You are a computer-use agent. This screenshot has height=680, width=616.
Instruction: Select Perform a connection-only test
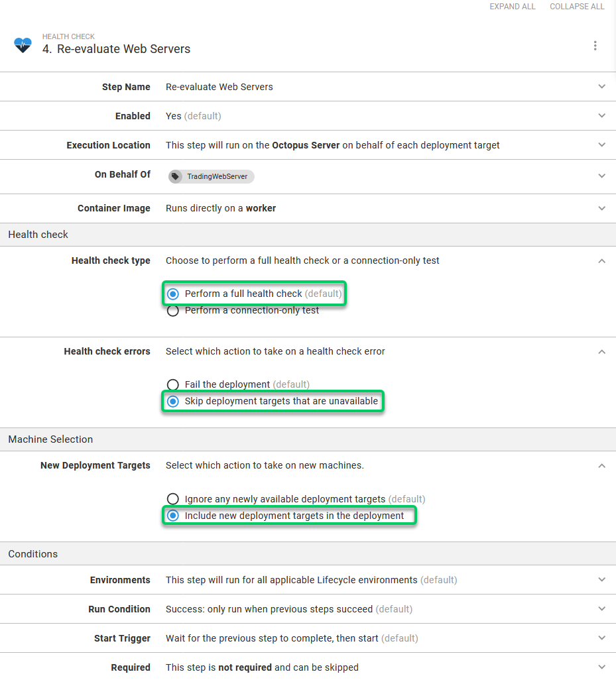click(173, 311)
